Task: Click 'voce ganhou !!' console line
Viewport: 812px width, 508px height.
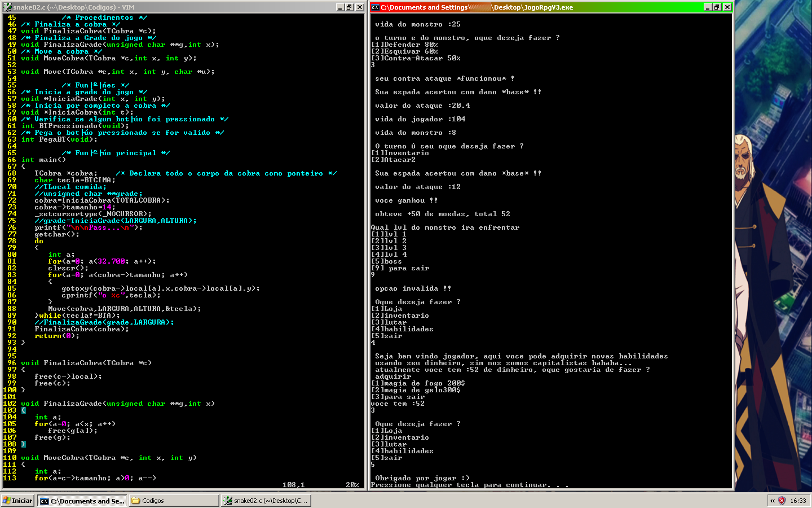Action: click(407, 200)
